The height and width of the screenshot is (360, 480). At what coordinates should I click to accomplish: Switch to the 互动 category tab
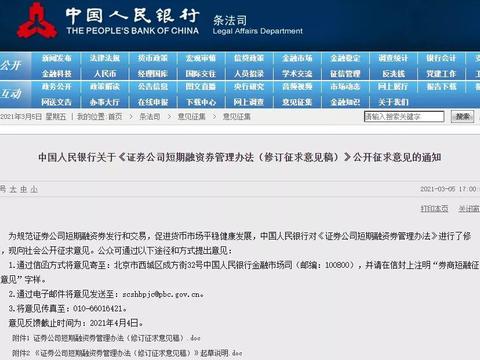click(x=12, y=94)
